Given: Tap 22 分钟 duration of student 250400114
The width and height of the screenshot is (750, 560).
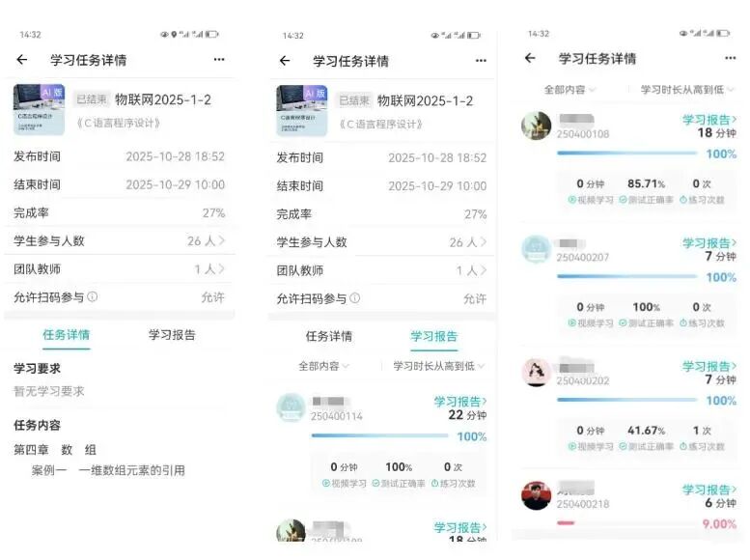Looking at the screenshot, I should coord(467,415).
